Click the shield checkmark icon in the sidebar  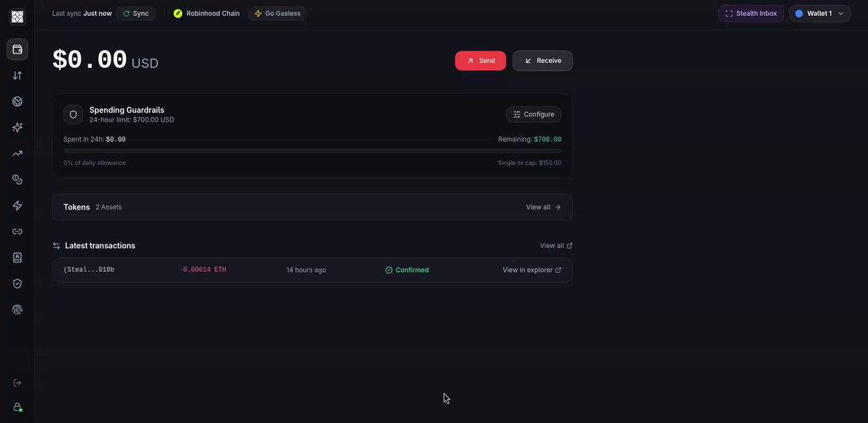(17, 283)
